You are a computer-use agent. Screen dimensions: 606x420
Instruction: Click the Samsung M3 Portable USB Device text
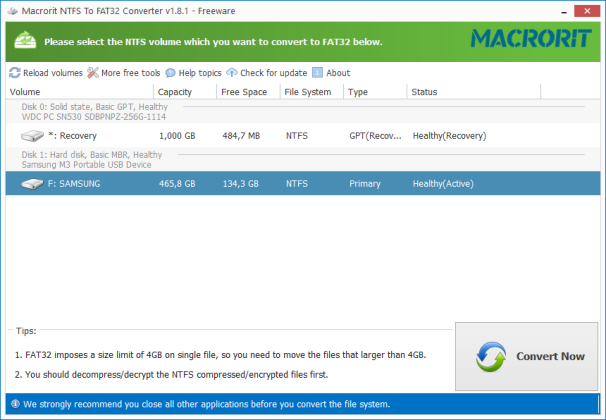(x=87, y=165)
